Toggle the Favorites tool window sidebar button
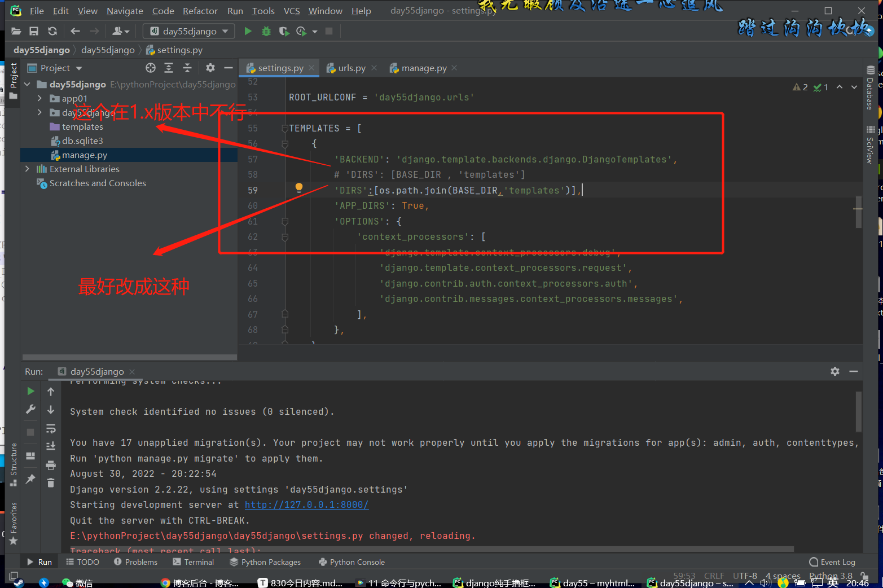The width and height of the screenshot is (883, 588). [x=14, y=523]
